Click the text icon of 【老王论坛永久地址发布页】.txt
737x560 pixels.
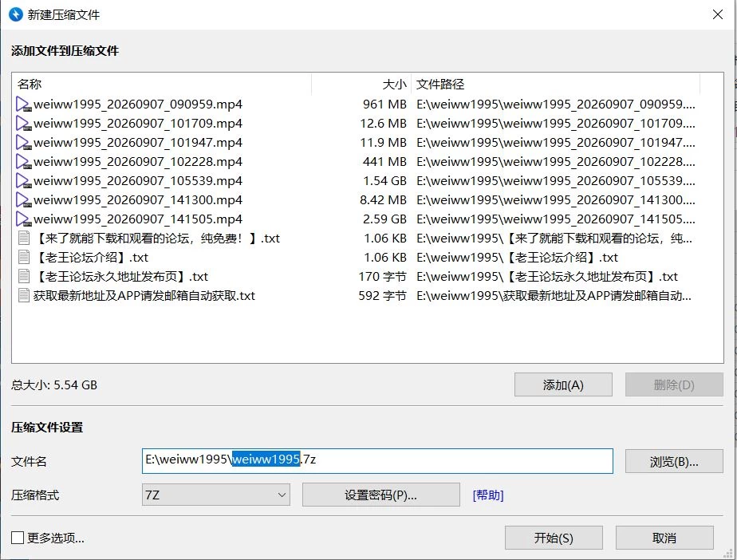point(23,277)
